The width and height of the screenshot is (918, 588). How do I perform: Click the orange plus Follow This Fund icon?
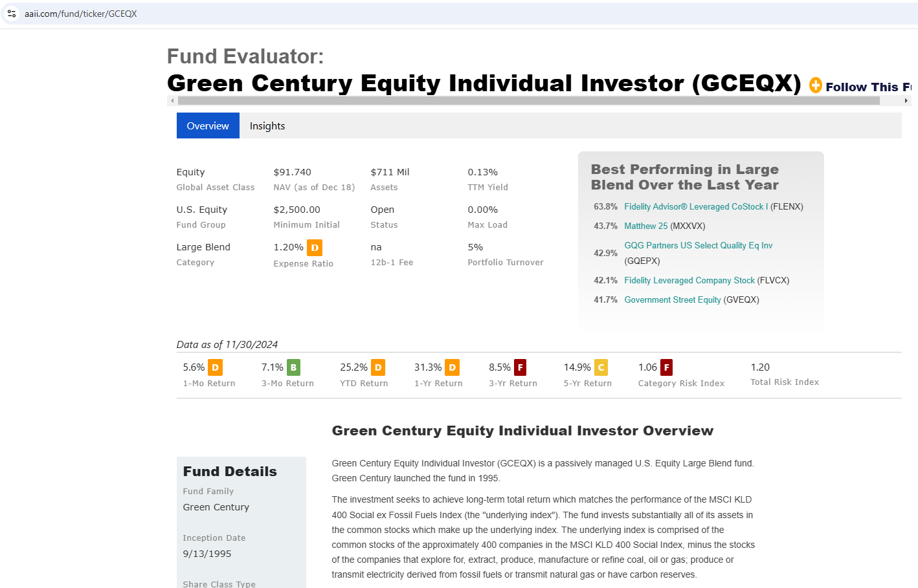(x=816, y=85)
